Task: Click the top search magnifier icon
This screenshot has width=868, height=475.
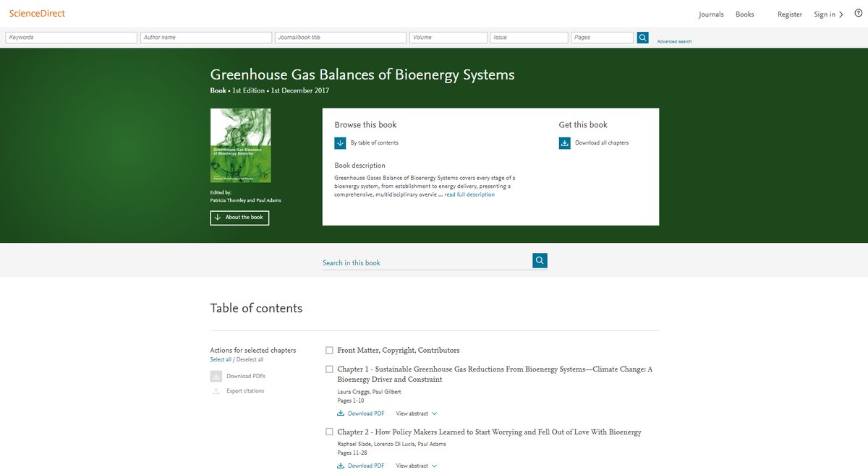Action: (642, 38)
